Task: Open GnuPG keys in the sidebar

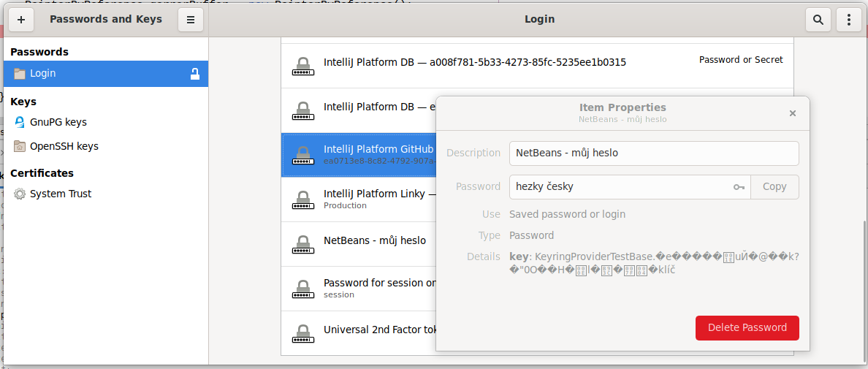Action: [106, 122]
